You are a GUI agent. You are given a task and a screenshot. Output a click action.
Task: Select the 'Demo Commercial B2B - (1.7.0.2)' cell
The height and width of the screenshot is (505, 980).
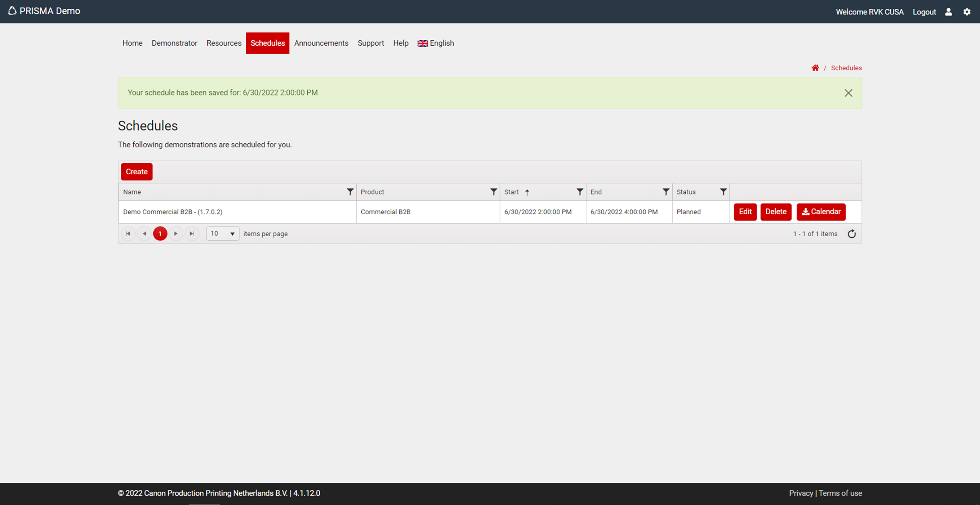click(237, 212)
